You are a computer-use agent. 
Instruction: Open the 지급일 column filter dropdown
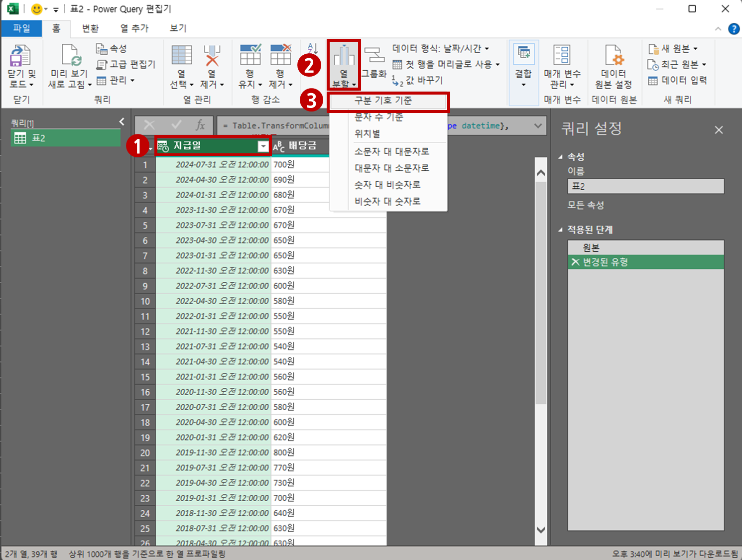click(x=263, y=146)
